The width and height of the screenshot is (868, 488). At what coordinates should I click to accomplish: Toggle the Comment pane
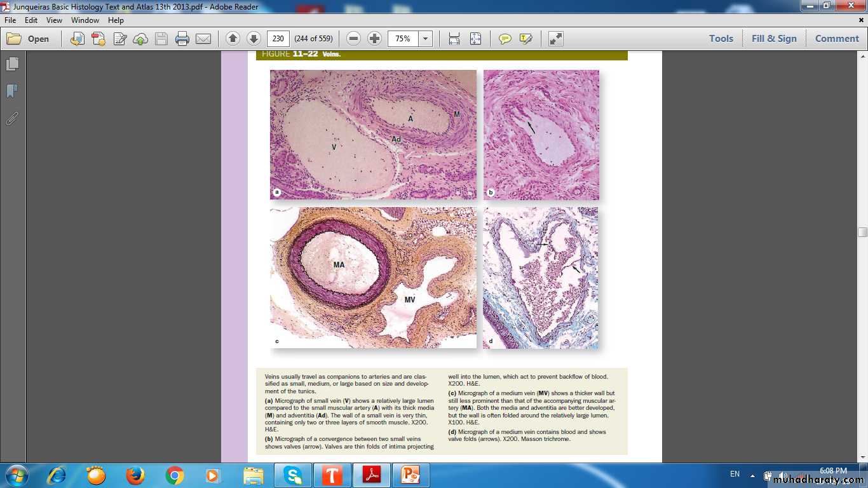(x=837, y=39)
